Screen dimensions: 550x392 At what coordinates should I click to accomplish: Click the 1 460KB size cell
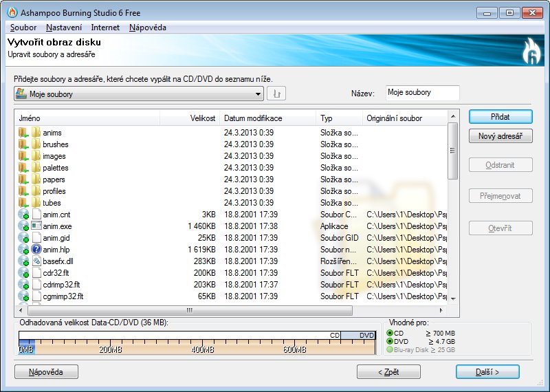[x=201, y=226]
